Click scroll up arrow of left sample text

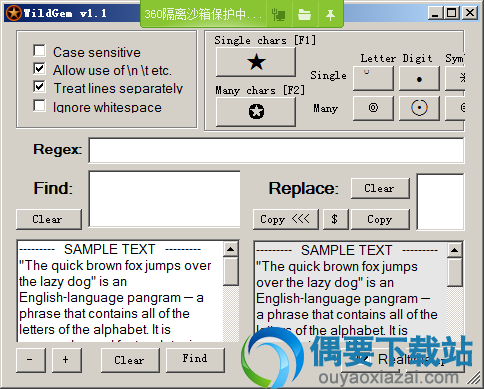pos(231,249)
